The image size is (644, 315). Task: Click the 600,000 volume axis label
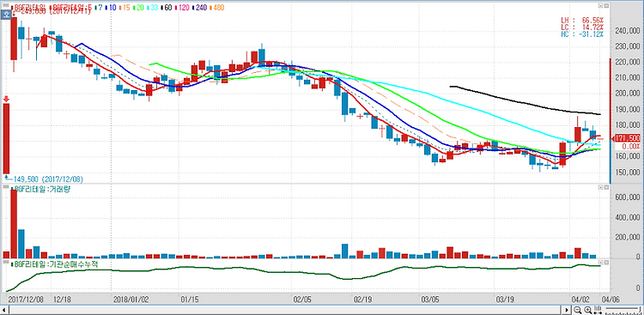click(x=629, y=197)
